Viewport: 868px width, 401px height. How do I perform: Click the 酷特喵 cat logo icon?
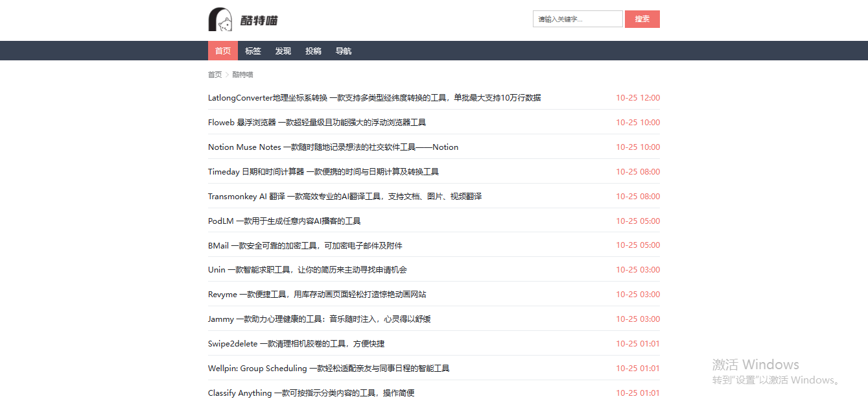click(220, 19)
